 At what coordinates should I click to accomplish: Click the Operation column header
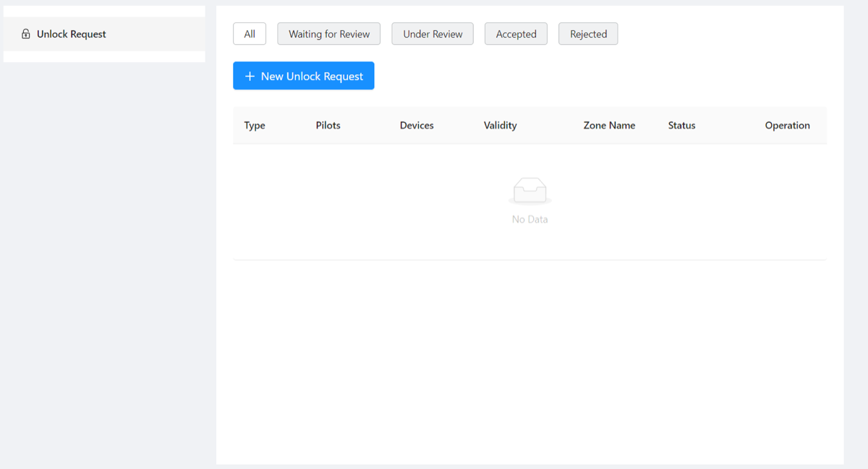pyautogui.click(x=787, y=125)
